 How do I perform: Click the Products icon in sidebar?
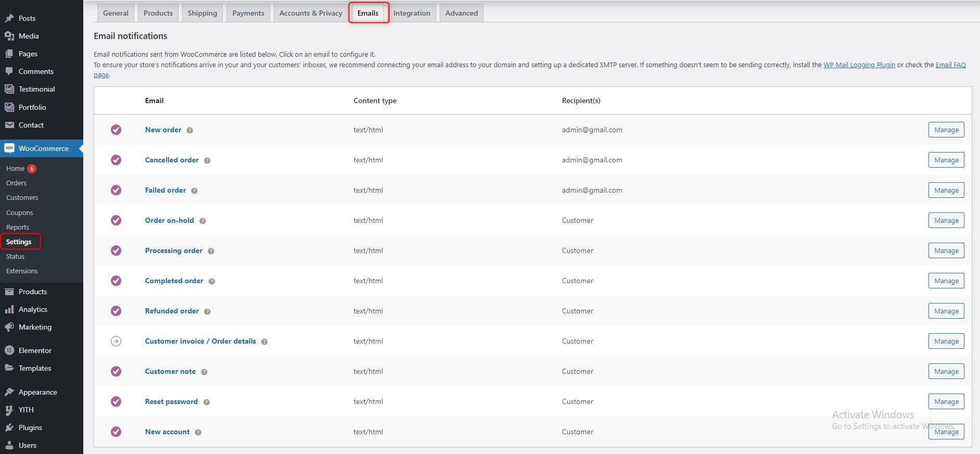(x=9, y=292)
